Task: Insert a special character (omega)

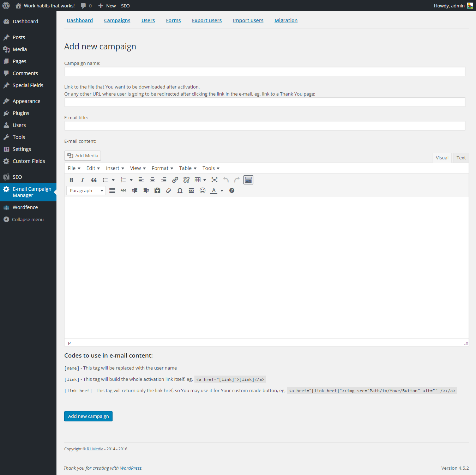Action: [180, 190]
